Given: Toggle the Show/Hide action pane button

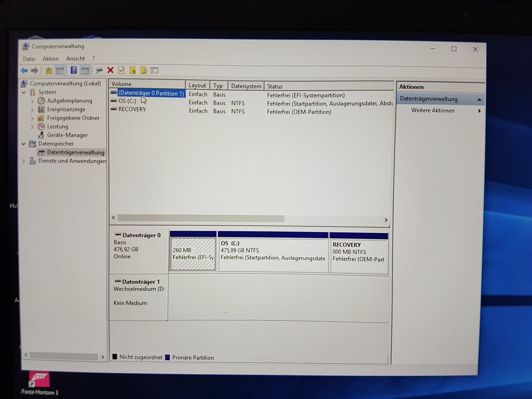Looking at the screenshot, I should click(x=85, y=71).
